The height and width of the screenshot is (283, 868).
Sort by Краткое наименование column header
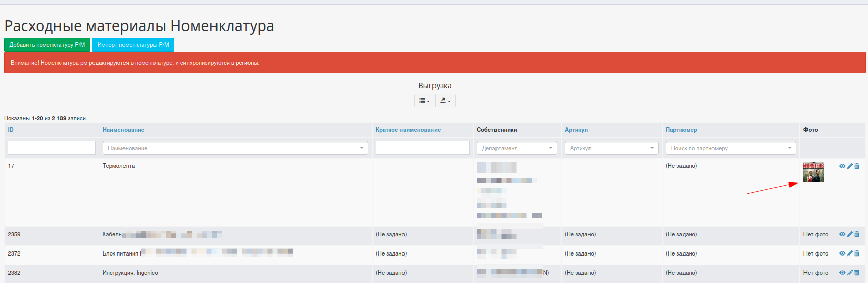click(408, 130)
